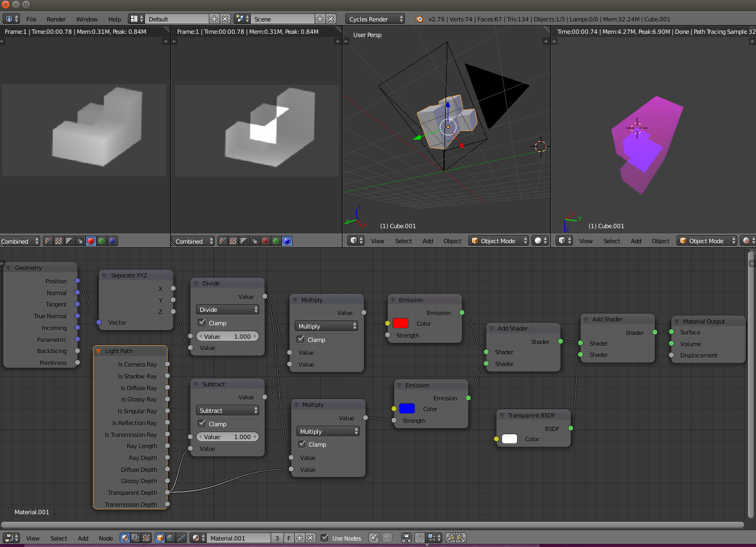Click paste nodes from clipboard icon
Screen dimensions: 756x547
click(x=461, y=538)
